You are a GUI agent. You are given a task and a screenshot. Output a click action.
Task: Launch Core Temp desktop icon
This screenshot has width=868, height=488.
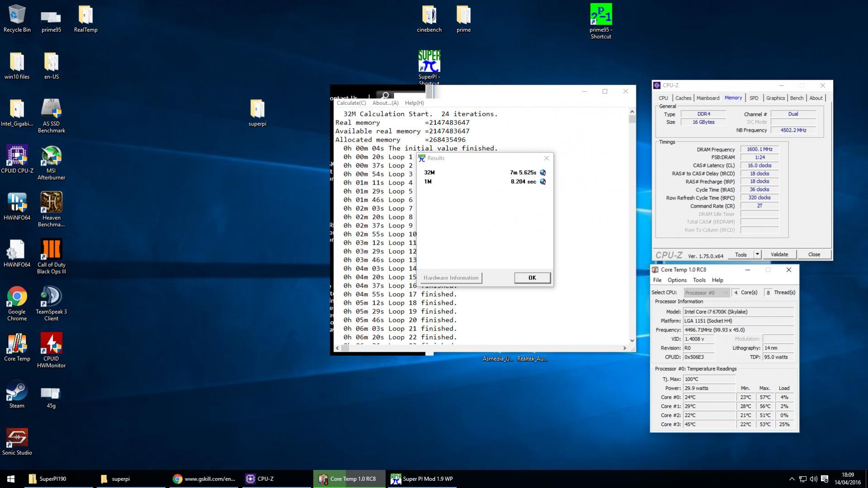pyautogui.click(x=17, y=347)
